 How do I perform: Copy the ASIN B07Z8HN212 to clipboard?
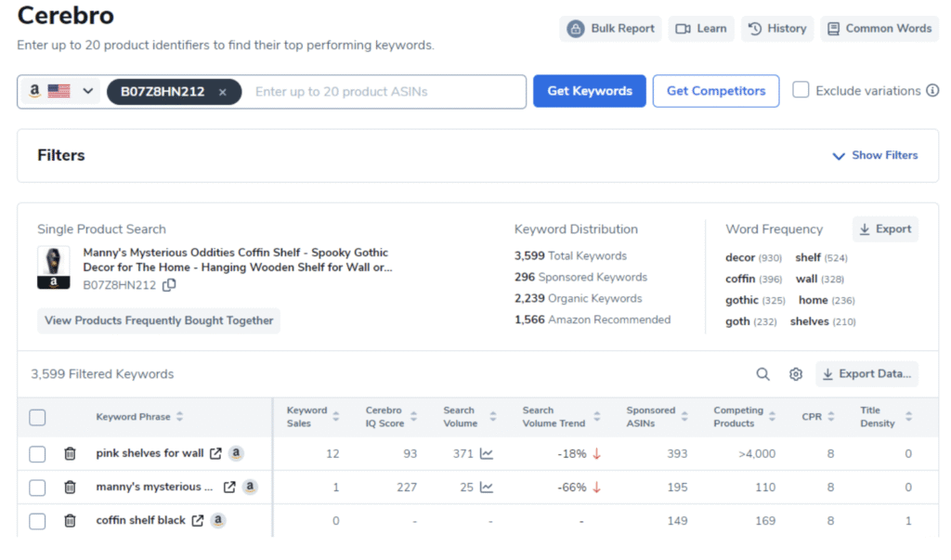point(170,284)
